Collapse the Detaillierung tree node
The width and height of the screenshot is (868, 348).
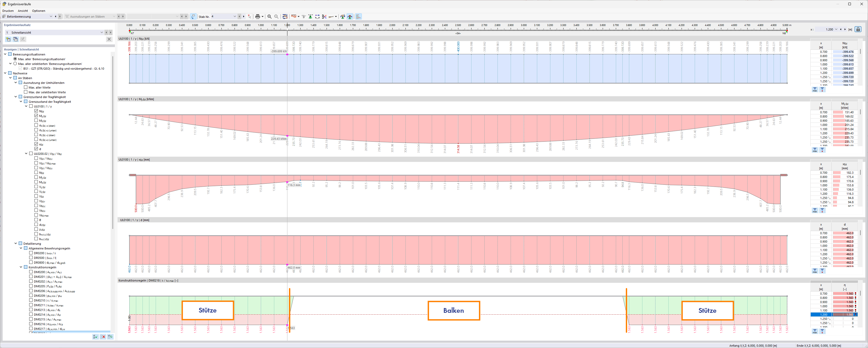(16, 243)
